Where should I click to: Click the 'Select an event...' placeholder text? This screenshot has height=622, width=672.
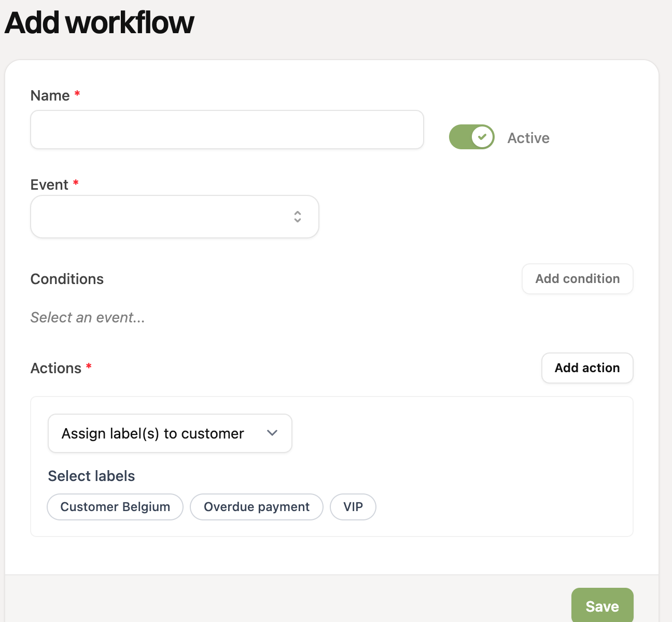coord(88,317)
